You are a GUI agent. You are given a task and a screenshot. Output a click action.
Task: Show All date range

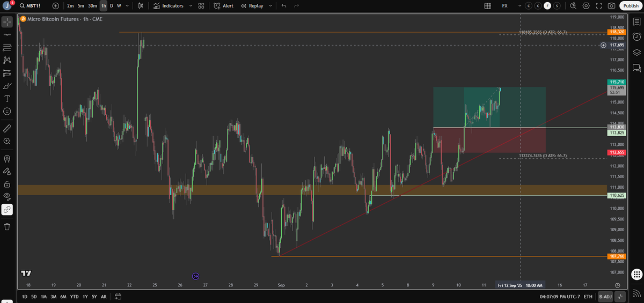pyautogui.click(x=104, y=296)
